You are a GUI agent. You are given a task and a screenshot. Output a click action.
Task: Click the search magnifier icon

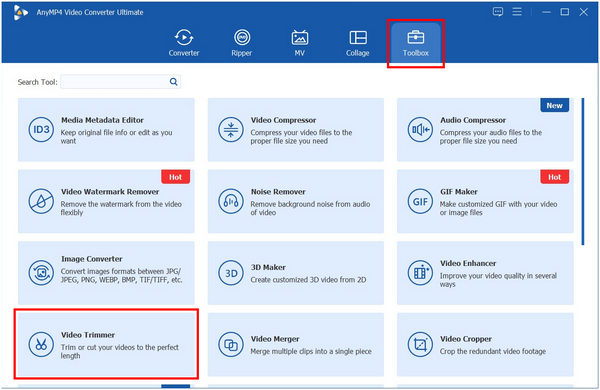[174, 82]
